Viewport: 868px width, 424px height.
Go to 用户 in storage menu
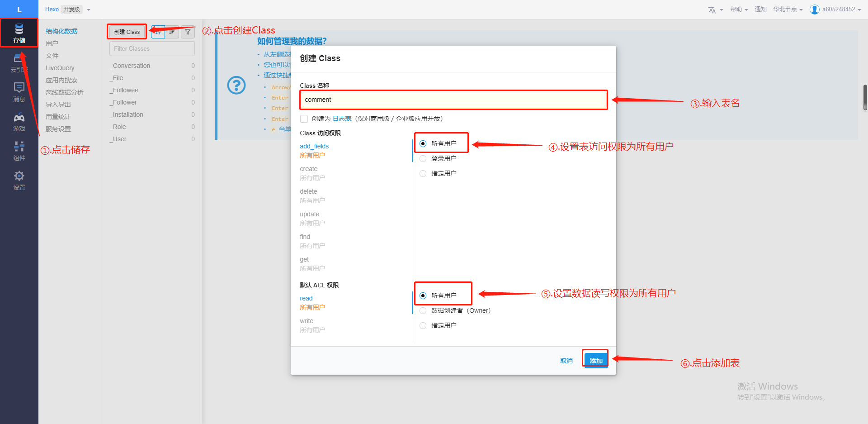(x=52, y=43)
